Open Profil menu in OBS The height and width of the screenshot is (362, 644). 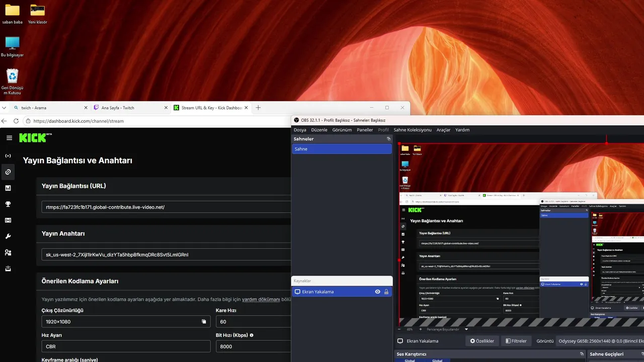[x=383, y=130]
